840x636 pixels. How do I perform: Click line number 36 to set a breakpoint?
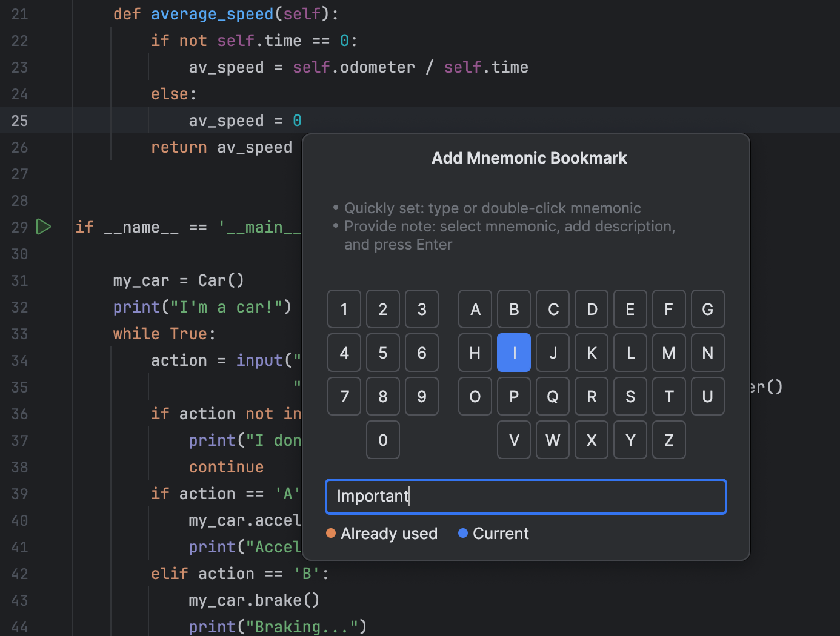19,414
